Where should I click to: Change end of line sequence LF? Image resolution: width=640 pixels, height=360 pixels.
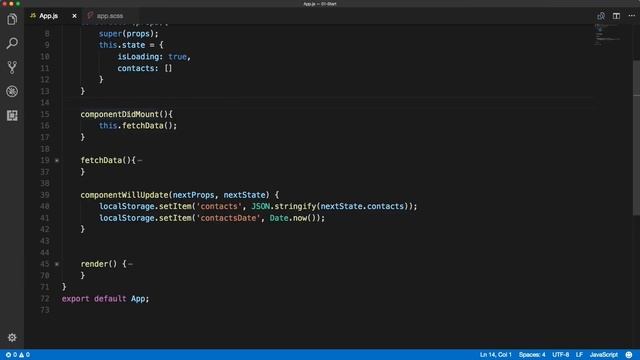pos(579,355)
